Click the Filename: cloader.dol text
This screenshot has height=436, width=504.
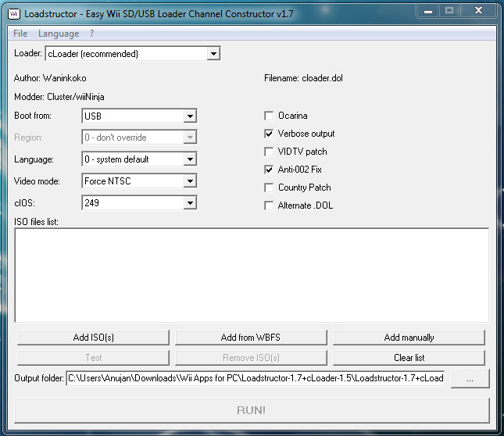click(x=303, y=78)
